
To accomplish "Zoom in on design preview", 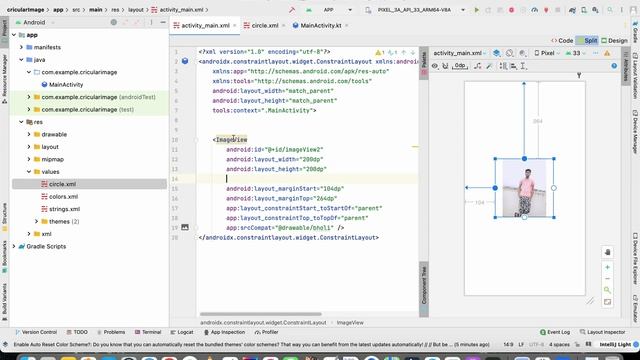I will (607, 267).
